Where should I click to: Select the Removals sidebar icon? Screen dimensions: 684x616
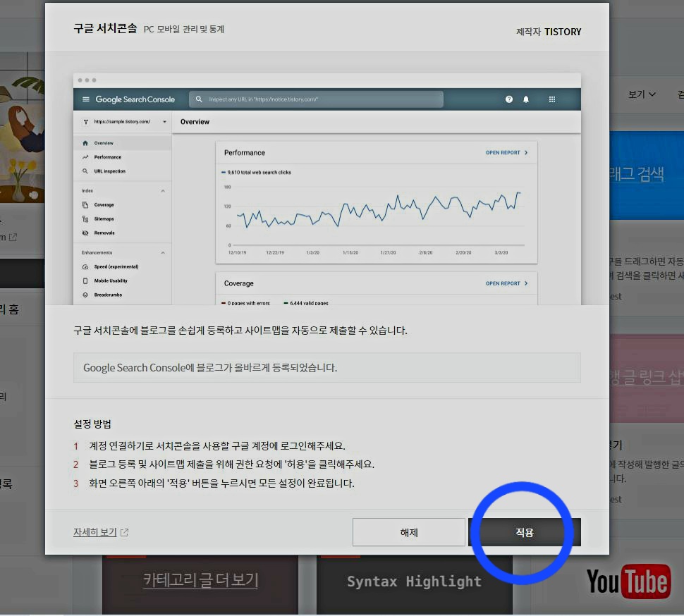[85, 233]
